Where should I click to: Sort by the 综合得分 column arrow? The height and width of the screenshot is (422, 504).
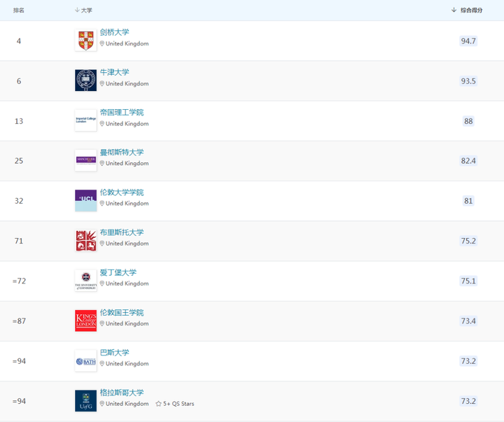[x=454, y=10]
